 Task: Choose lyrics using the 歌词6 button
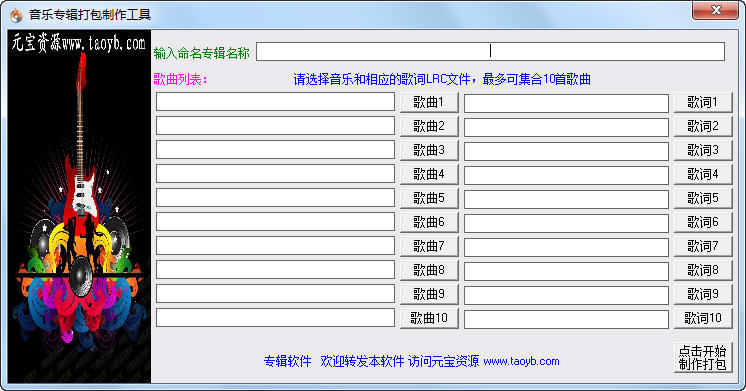click(703, 222)
